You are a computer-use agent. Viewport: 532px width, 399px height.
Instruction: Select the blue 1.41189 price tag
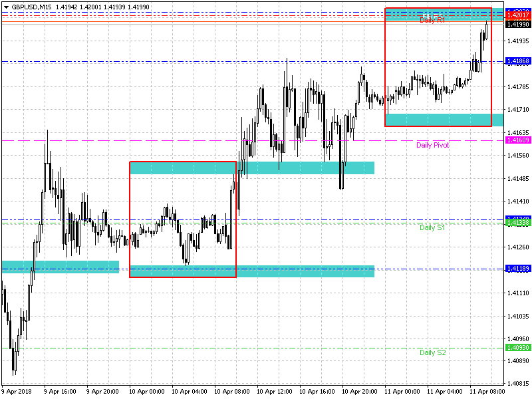[517, 269]
